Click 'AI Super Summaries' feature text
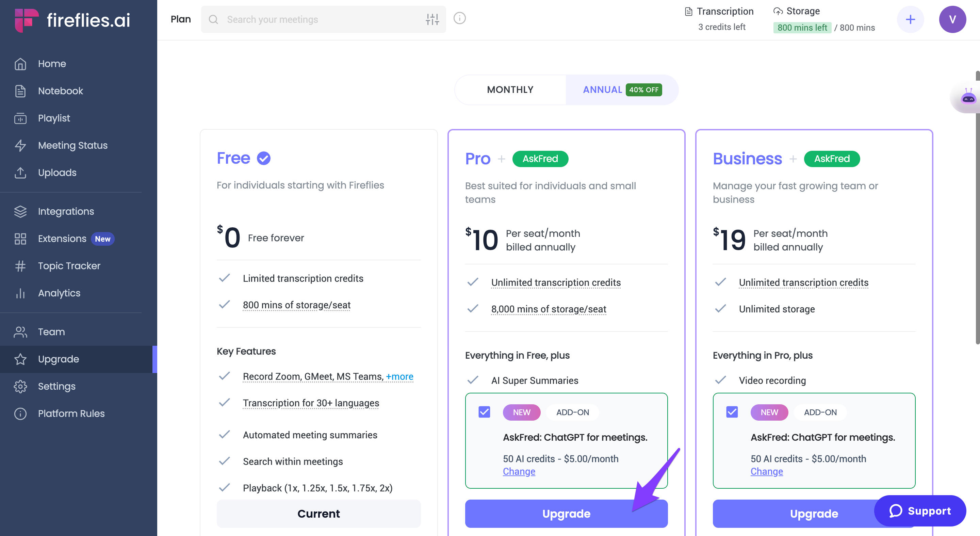980x536 pixels. (x=535, y=380)
